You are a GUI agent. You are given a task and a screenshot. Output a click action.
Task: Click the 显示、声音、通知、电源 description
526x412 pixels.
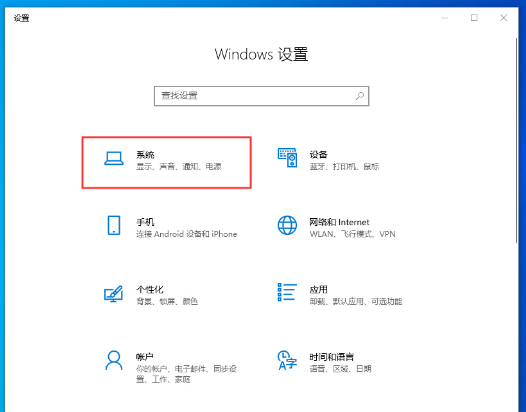click(x=178, y=166)
